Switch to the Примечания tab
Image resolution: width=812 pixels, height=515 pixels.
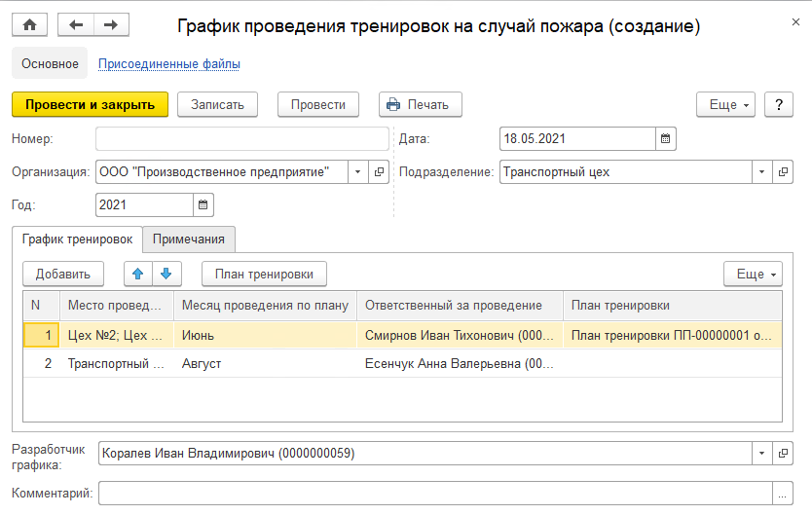point(189,239)
